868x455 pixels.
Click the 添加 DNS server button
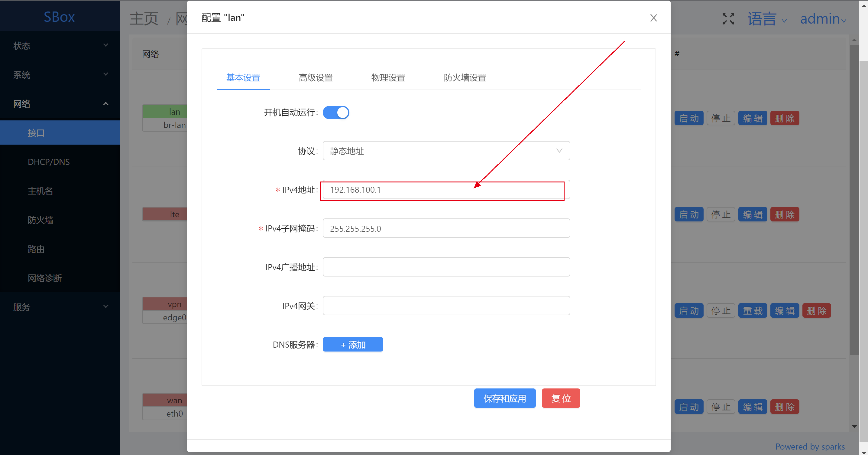click(352, 344)
